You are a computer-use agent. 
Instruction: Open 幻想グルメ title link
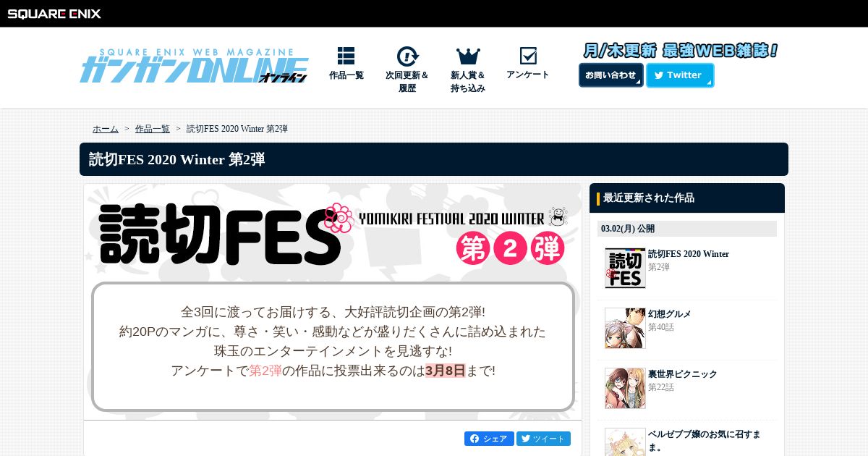[670, 314]
